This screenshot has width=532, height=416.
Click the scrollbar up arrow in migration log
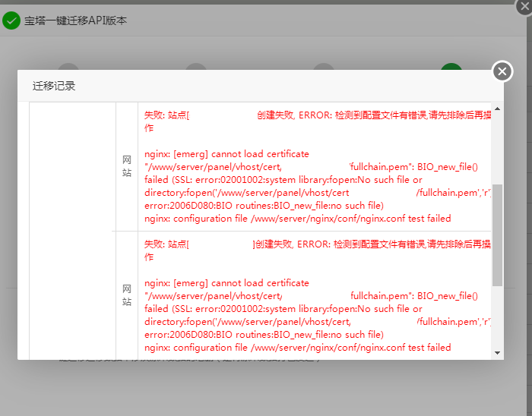click(x=497, y=109)
